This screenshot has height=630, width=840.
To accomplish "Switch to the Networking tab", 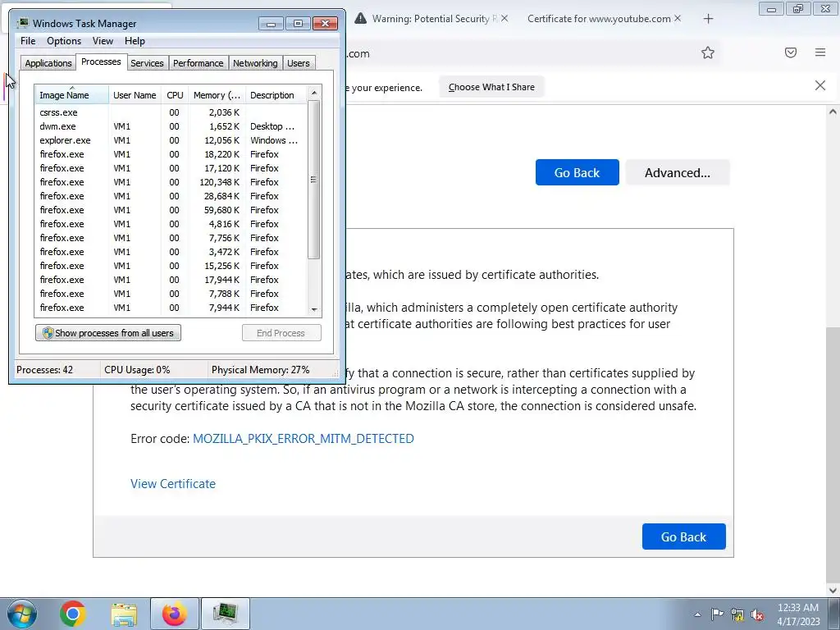I will click(x=255, y=63).
